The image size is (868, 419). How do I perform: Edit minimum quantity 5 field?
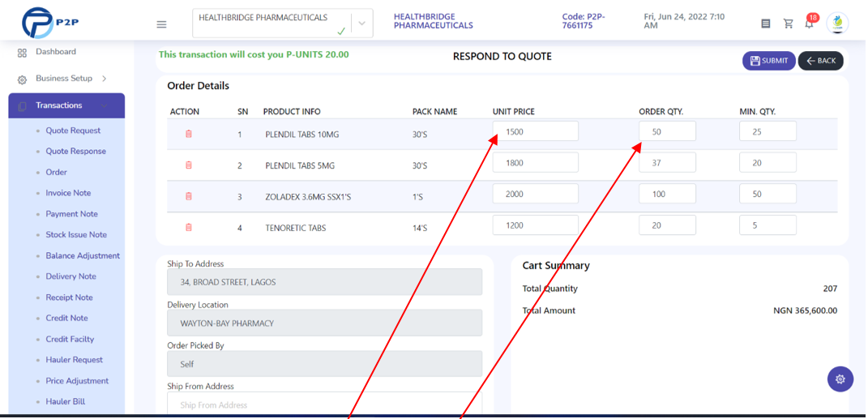[768, 224]
